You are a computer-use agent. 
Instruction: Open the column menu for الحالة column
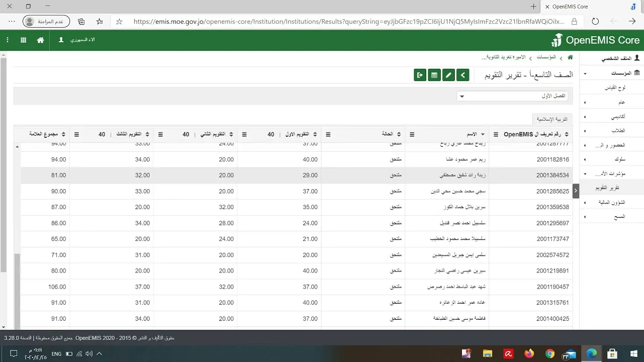[328, 134]
